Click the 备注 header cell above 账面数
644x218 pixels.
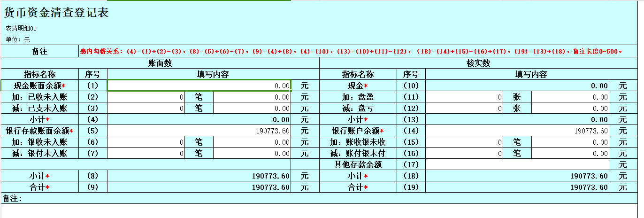(40, 51)
